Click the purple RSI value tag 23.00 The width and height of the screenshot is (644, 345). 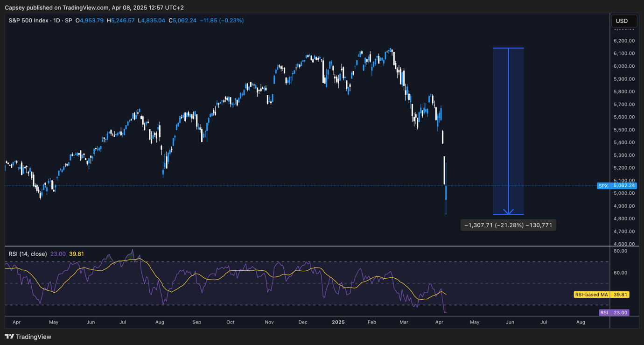click(x=614, y=313)
